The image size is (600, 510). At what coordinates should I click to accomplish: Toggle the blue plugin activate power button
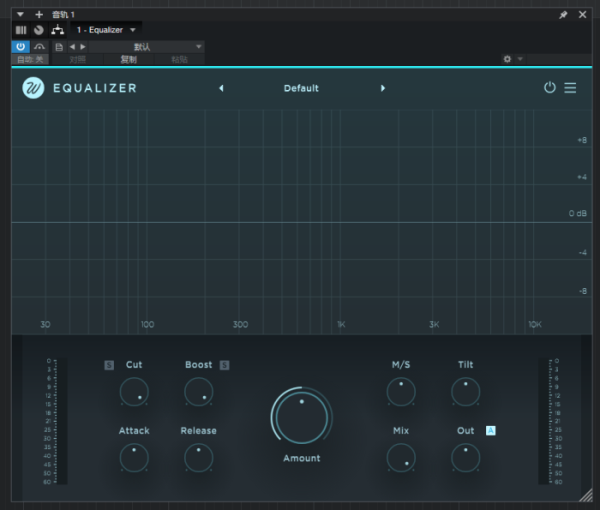pyautogui.click(x=21, y=47)
